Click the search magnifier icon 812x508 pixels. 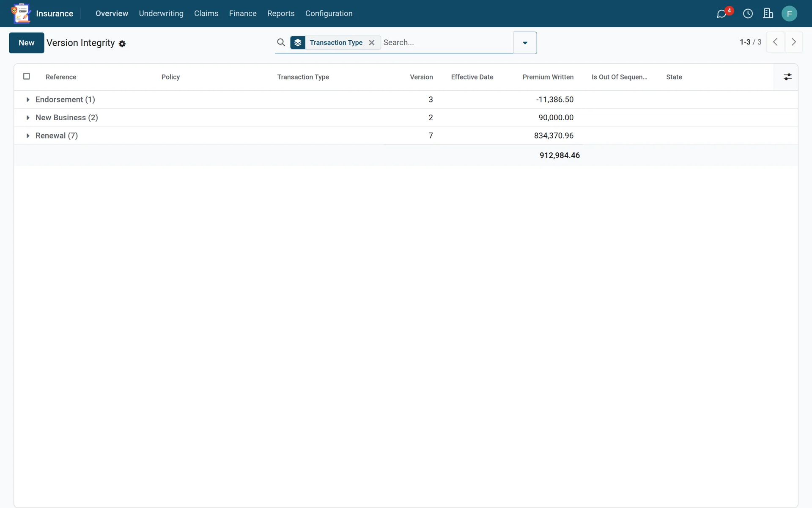coord(281,42)
